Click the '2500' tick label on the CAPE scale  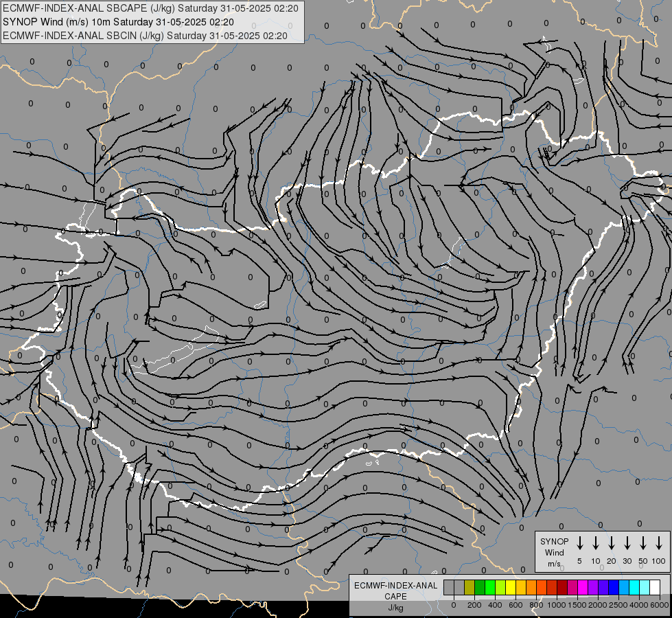coord(618,605)
